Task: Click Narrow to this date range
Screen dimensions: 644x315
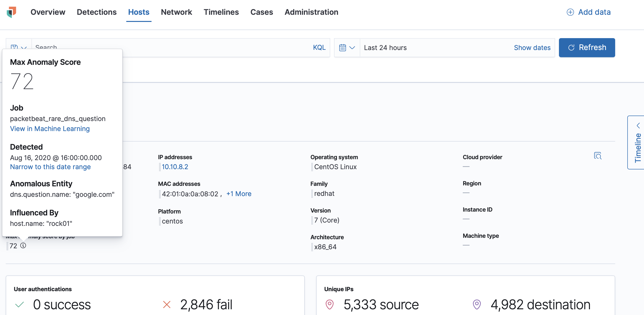Action: click(x=50, y=167)
